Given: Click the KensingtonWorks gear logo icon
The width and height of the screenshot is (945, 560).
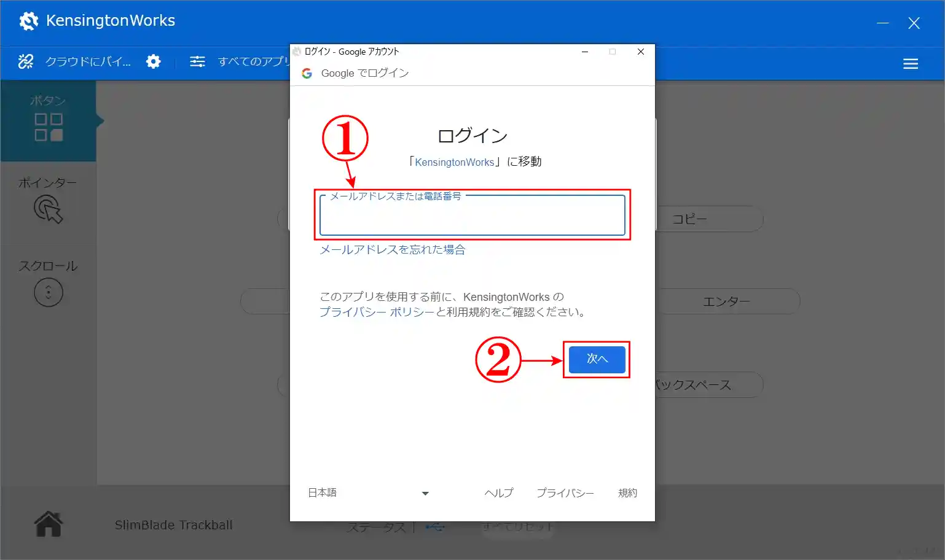Looking at the screenshot, I should coord(28,21).
